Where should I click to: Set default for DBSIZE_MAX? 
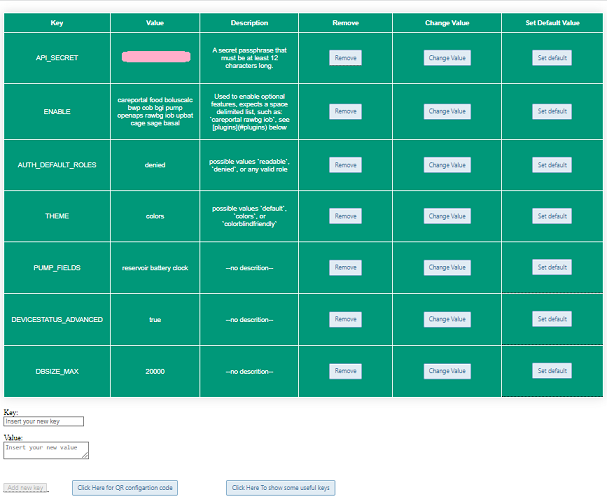tap(552, 371)
